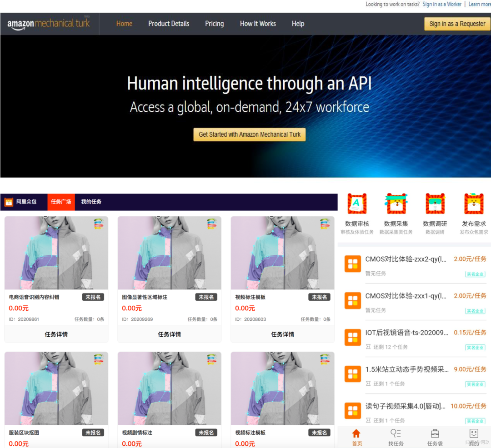Open the Help menu item
Screen dimensions: 491x448
(298, 24)
